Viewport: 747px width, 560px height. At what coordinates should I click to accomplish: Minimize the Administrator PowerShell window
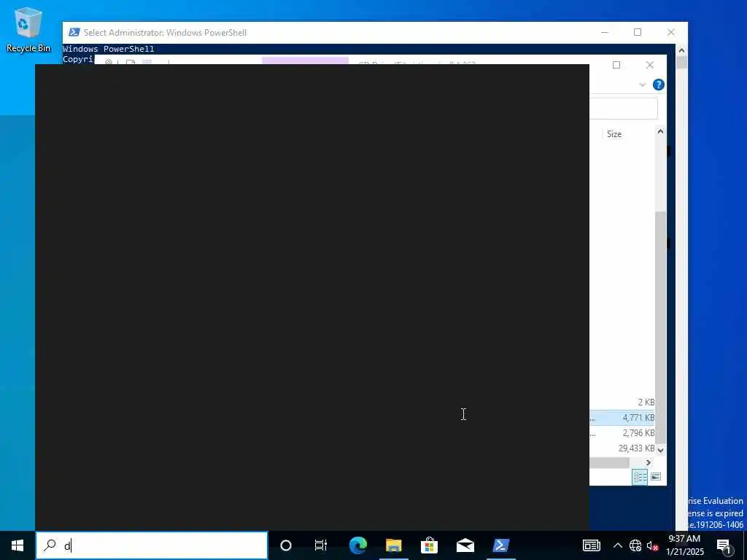coord(605,32)
